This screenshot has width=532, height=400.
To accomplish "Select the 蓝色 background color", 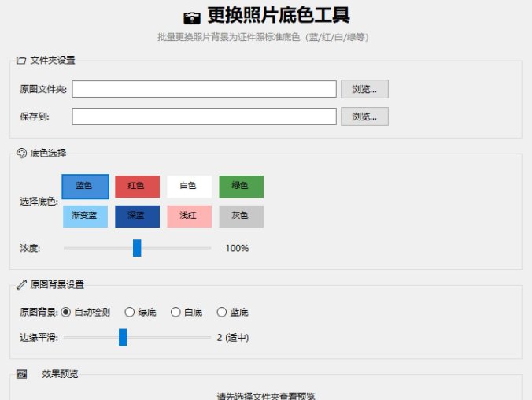I will [86, 187].
